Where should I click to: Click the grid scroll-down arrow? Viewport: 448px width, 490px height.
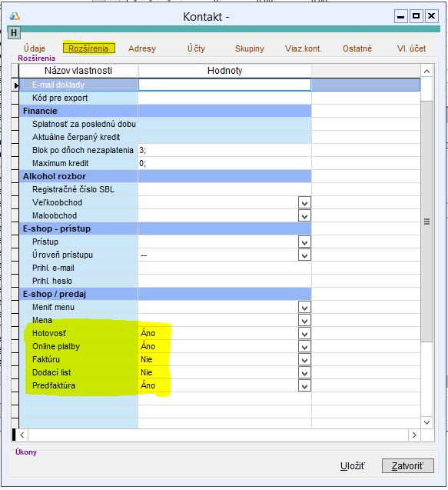426,422
